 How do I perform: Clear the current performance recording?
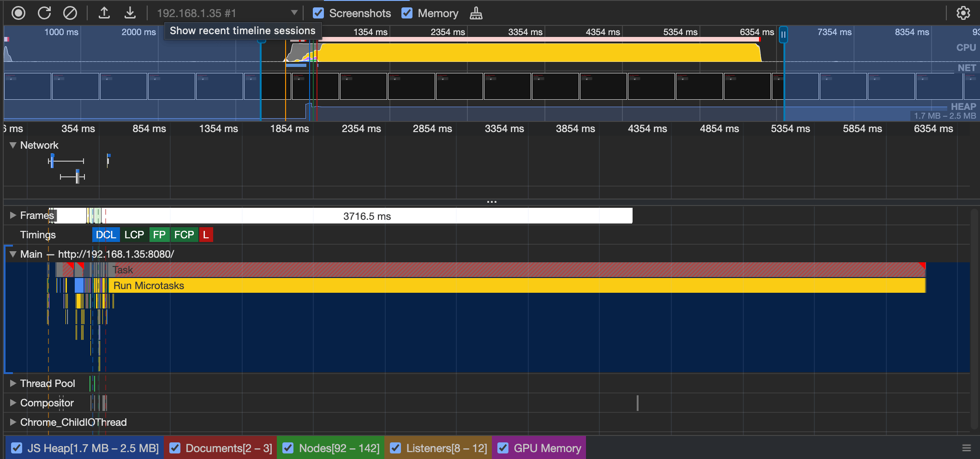pos(70,13)
